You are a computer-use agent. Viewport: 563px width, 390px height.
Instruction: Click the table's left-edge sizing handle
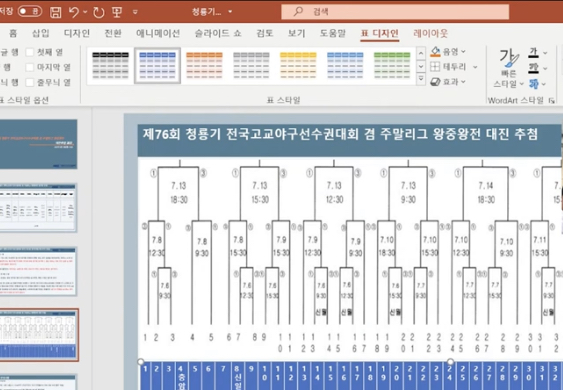tap(141, 362)
